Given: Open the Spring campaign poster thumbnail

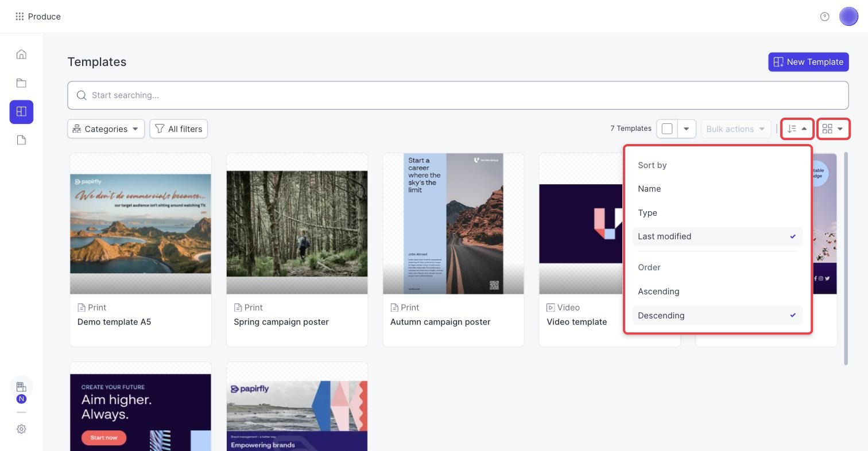Looking at the screenshot, I should click(297, 224).
